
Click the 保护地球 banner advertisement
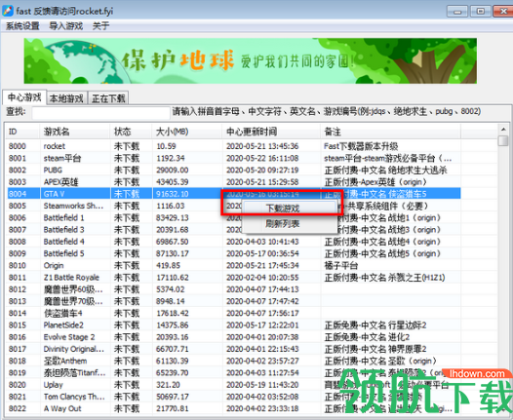pyautogui.click(x=251, y=60)
